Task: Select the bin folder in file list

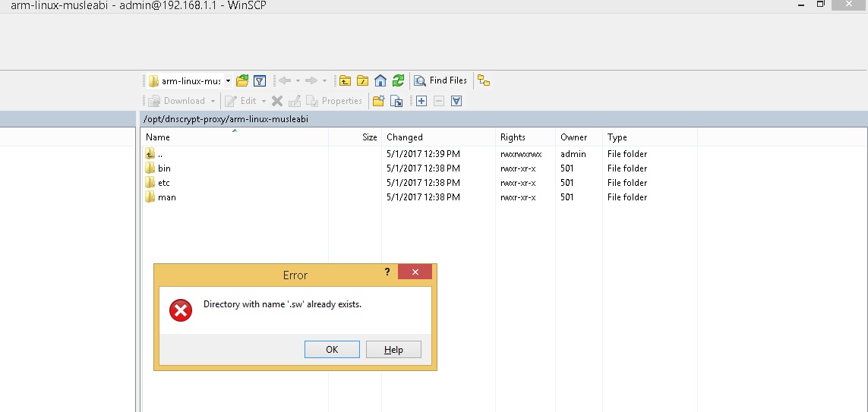Action: 164,168
